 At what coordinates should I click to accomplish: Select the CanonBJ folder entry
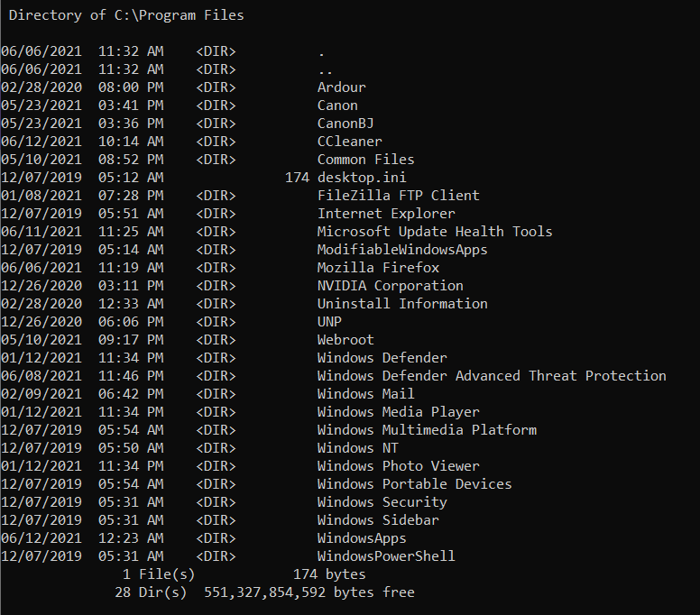[x=345, y=124]
